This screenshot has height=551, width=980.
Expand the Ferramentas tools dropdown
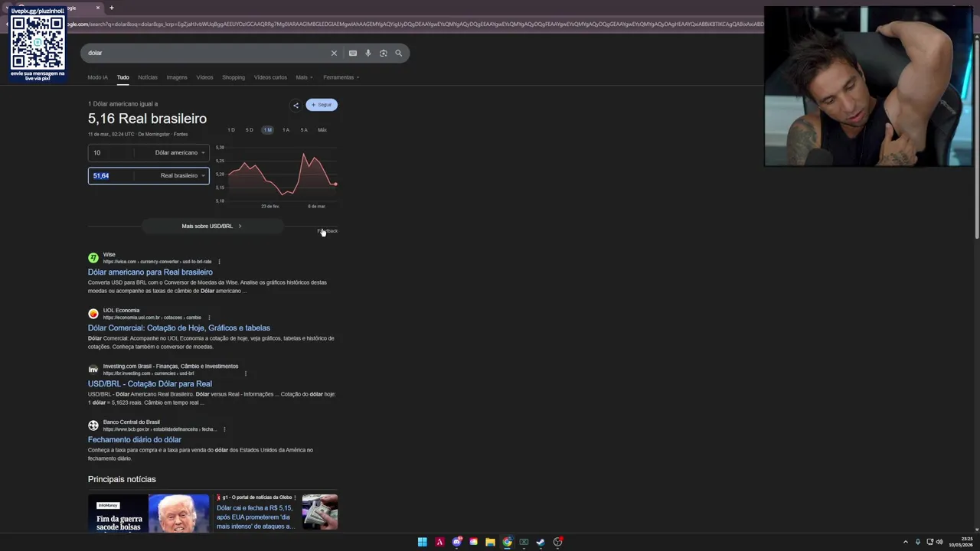click(341, 77)
